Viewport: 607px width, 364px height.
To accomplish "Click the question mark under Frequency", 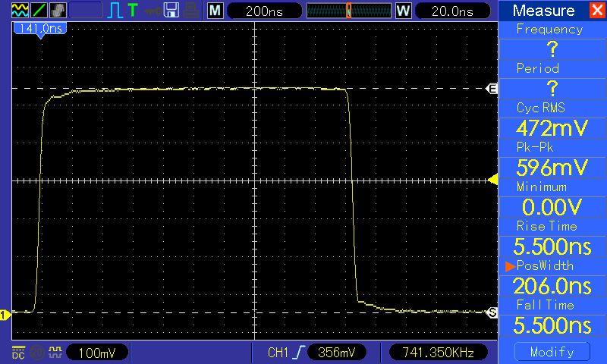I will [x=552, y=49].
